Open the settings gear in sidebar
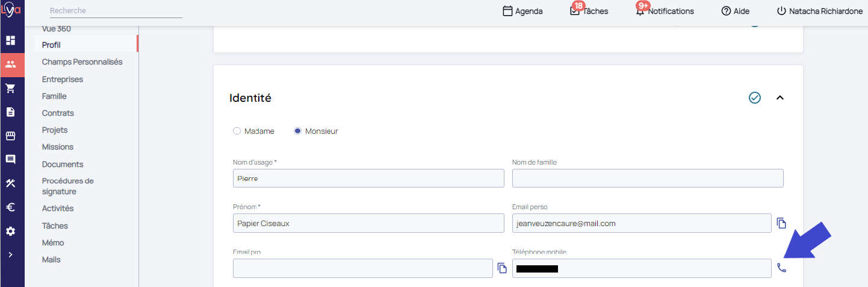The height and width of the screenshot is (287, 868). pos(11,232)
